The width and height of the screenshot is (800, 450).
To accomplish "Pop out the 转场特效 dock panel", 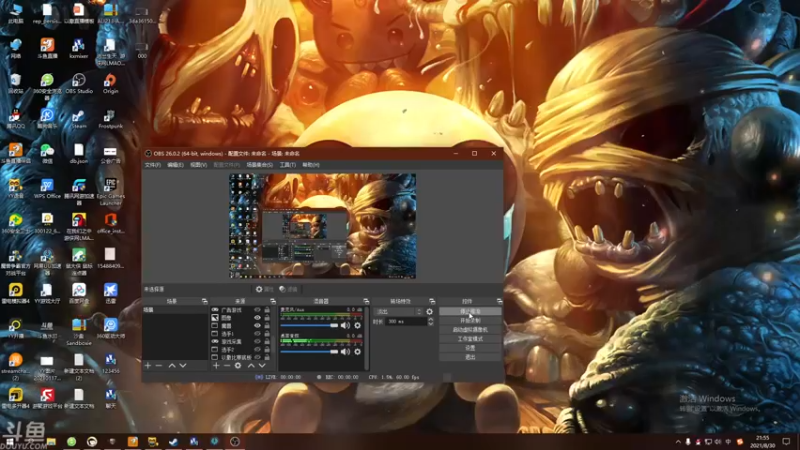I will click(432, 302).
